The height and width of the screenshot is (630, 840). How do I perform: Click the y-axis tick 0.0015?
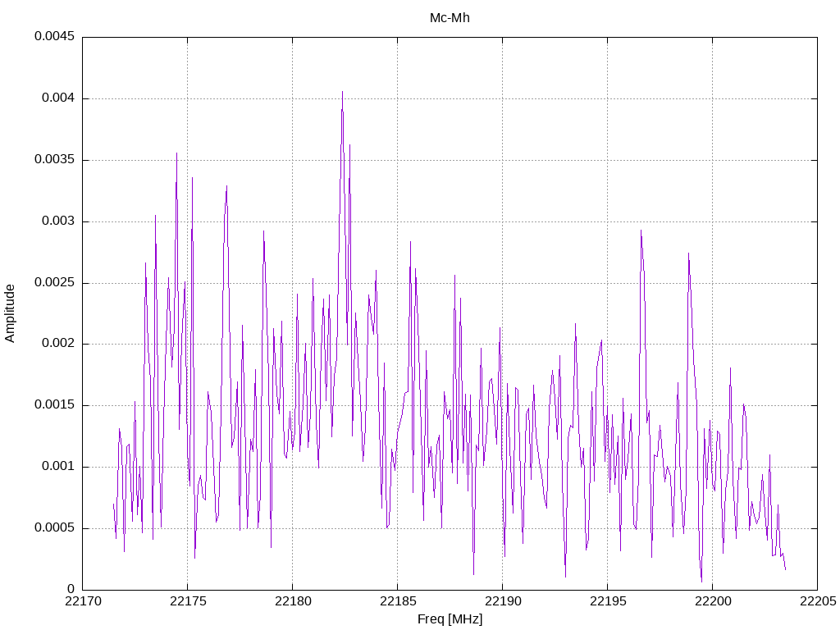pyautogui.click(x=54, y=405)
